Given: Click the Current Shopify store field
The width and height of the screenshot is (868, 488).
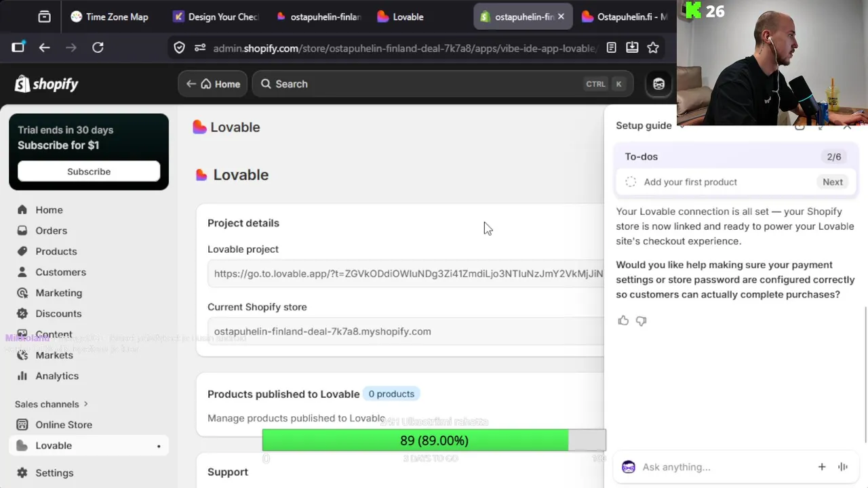Looking at the screenshot, I should 406,331.
